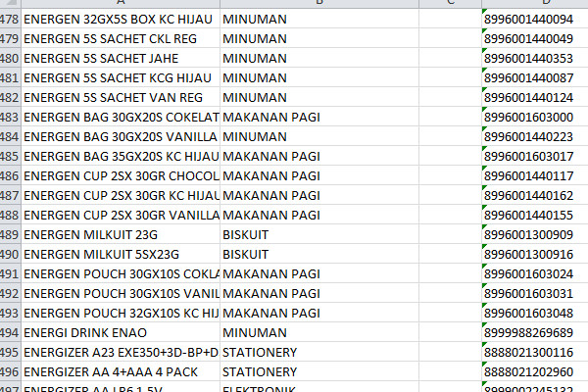
Task: Click barcode cell 8996001440094
Action: [535, 19]
